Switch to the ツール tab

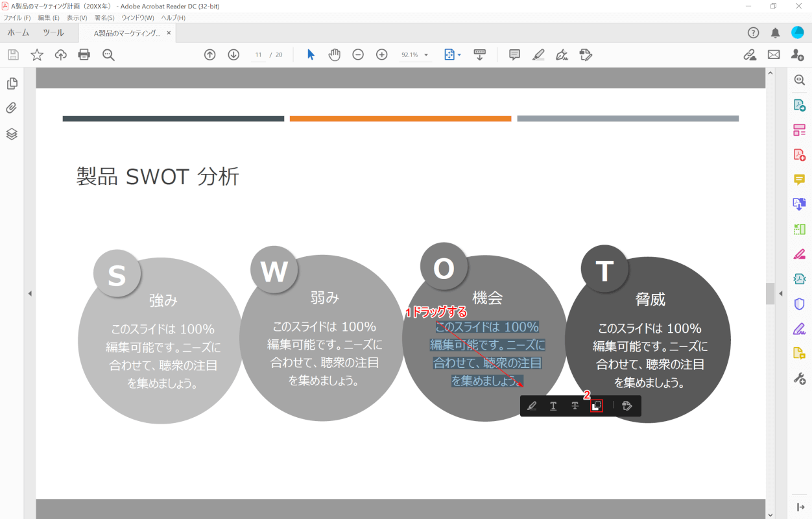point(53,32)
